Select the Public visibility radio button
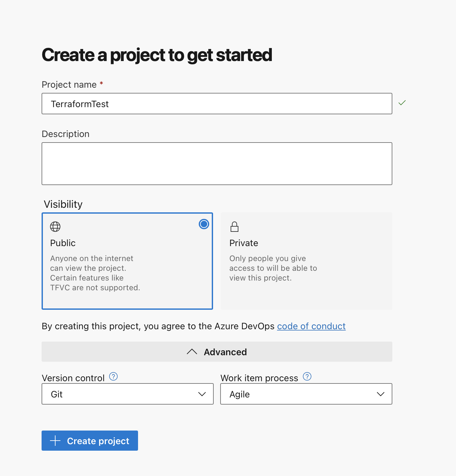Screen dimensions: 456x476 204,224
